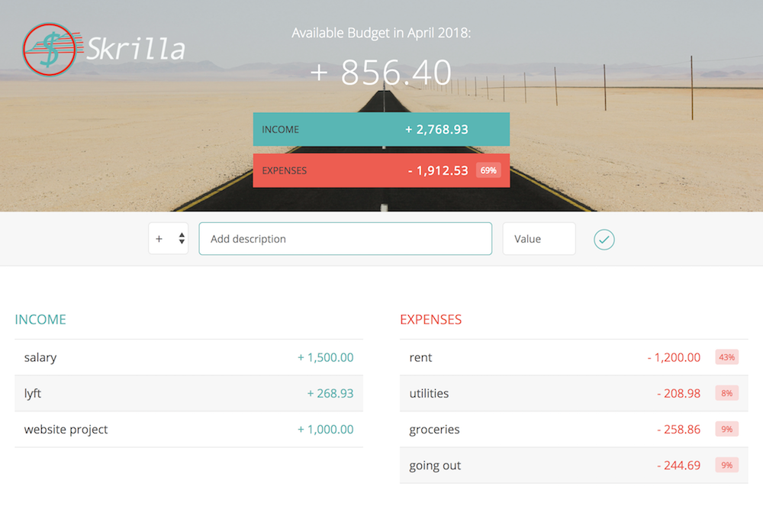Screen dimensions: 763x532
Task: Click the 9% badge on going out
Action: (x=727, y=466)
